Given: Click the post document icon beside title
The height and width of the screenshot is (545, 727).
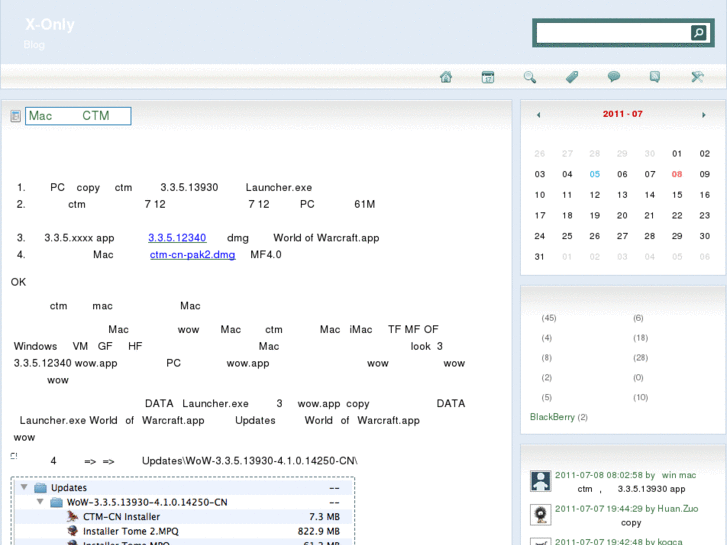Looking at the screenshot, I should click(x=15, y=116).
